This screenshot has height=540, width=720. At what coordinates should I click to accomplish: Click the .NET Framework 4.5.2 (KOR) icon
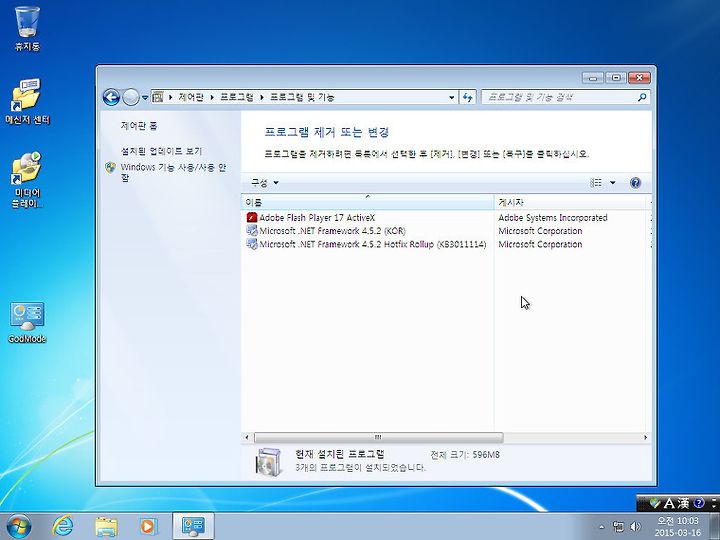tap(252, 231)
